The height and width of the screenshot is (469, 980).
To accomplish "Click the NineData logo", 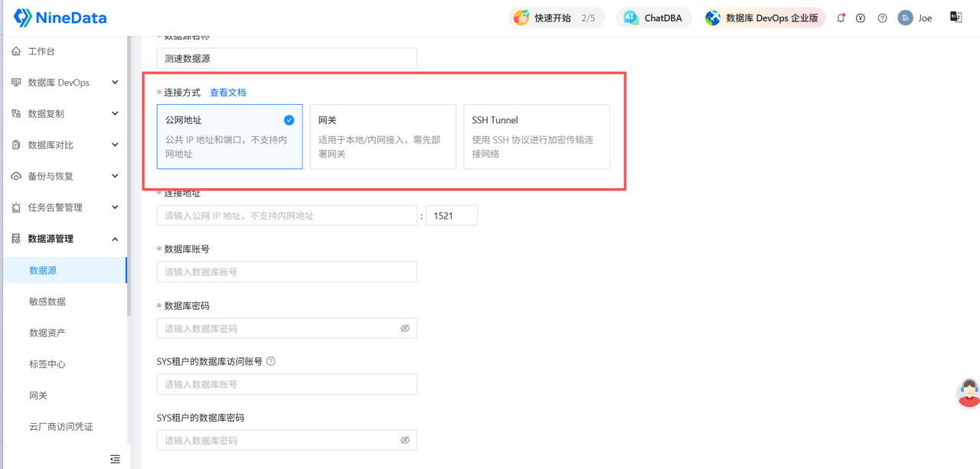I will [x=60, y=18].
